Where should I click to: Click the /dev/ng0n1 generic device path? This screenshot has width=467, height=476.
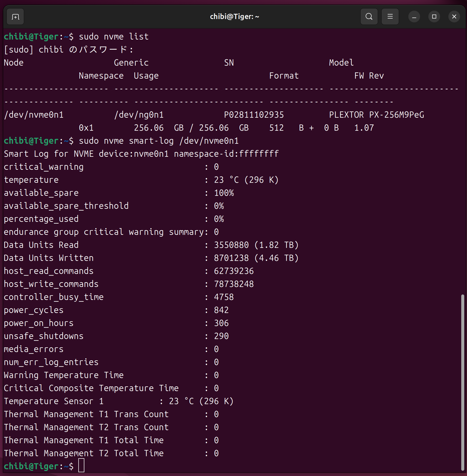click(x=139, y=115)
